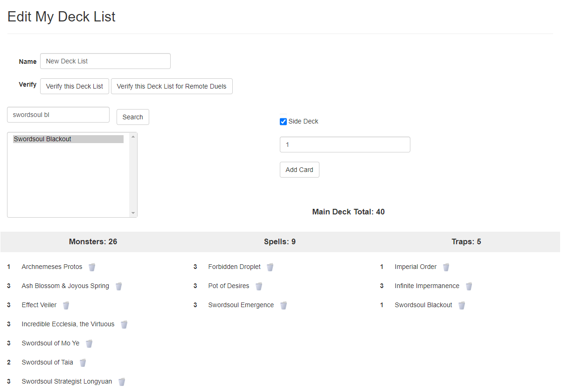The width and height of the screenshot is (568, 392).
Task: Remove Ash Blossom & Joyous Spring via trash icon
Action: click(119, 286)
